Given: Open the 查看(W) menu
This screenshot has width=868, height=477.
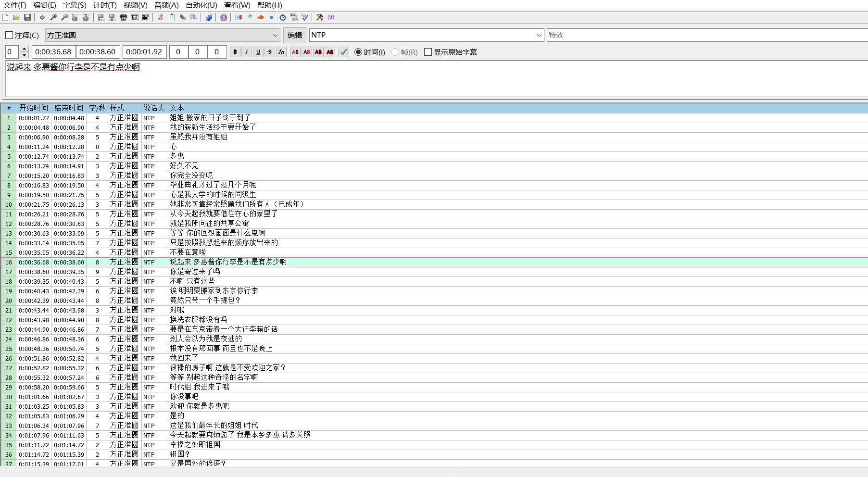Looking at the screenshot, I should pyautogui.click(x=237, y=5).
